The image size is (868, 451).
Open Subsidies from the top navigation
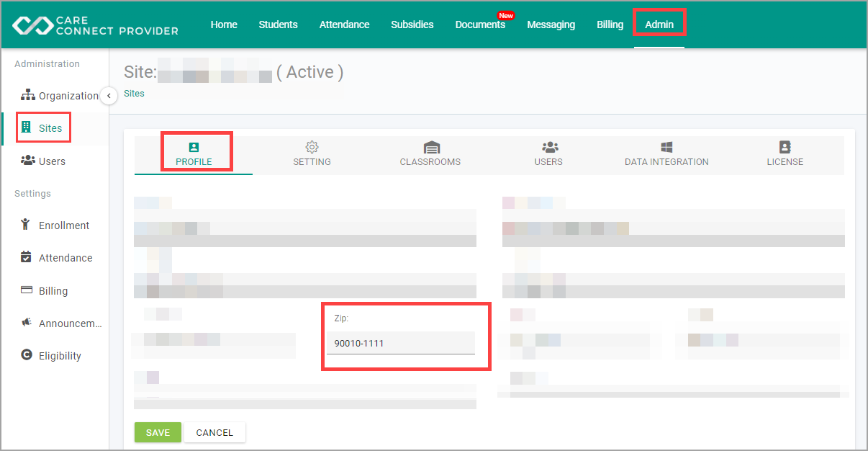[x=412, y=24]
